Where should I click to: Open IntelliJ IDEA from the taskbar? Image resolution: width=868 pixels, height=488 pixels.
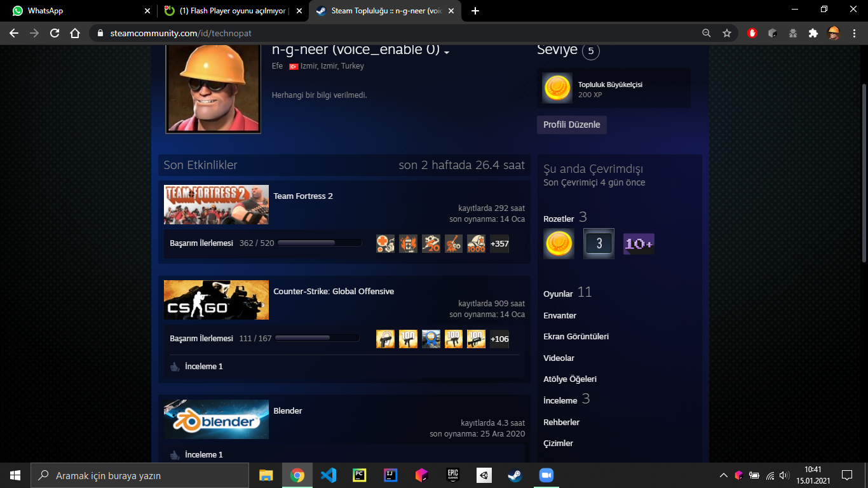[390, 475]
